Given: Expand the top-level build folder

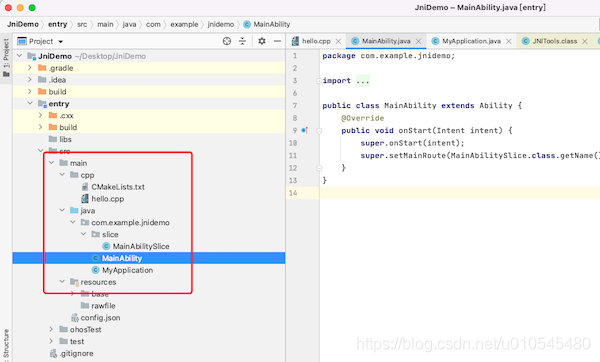Looking at the screenshot, I should [30, 91].
